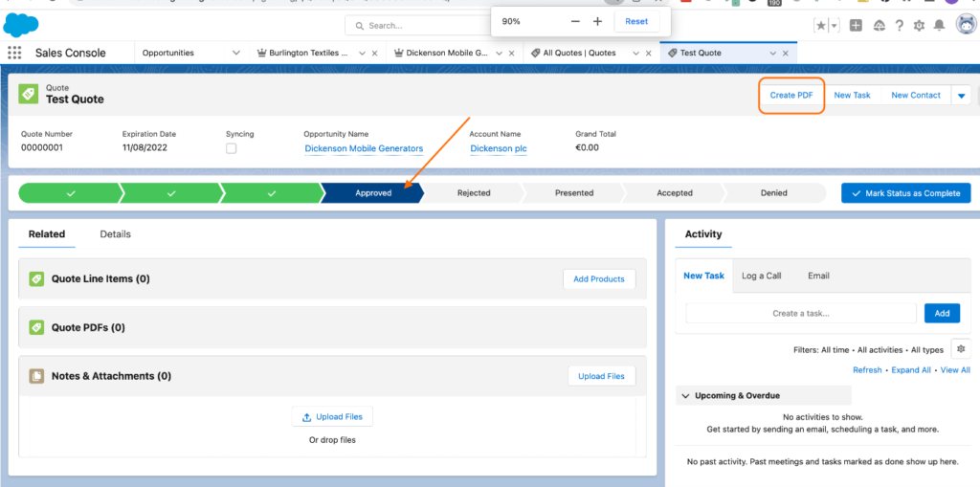
Task: Select the Approved status stage
Action: 373,193
